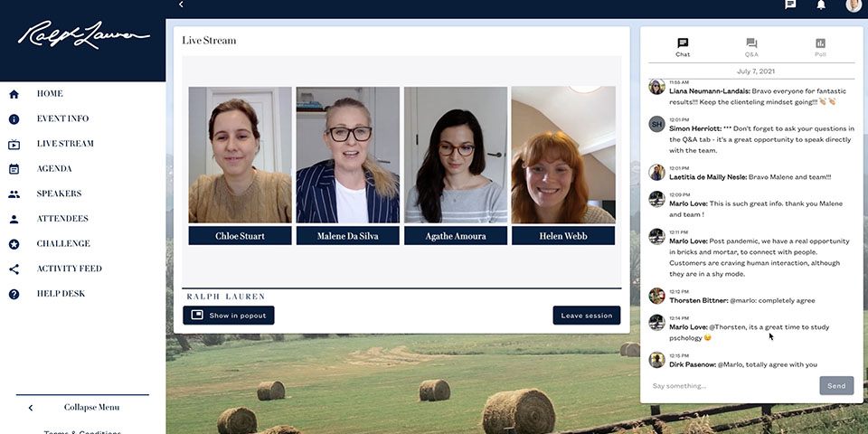Click Liana Neumann-Landais avatar in chat
868x434 pixels.
pos(656,87)
